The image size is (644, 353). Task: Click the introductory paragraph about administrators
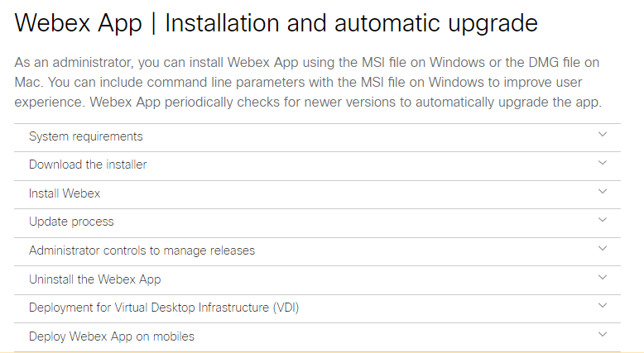click(x=308, y=83)
